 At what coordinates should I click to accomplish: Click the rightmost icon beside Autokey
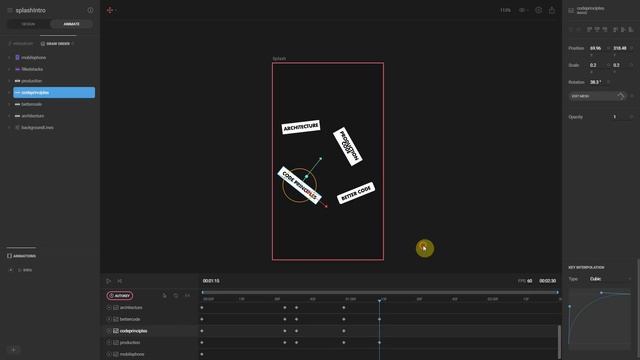pyautogui.click(x=187, y=296)
